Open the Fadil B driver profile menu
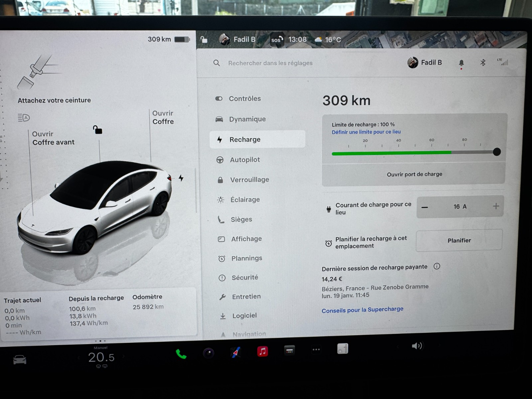Viewport: 532px width, 399px height. coord(425,63)
